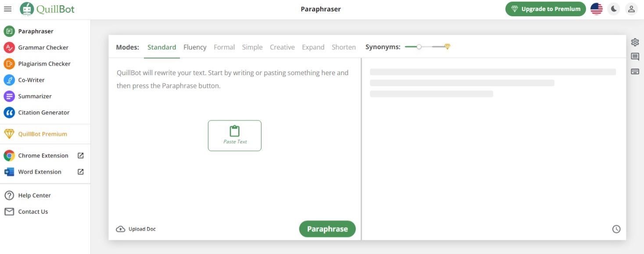Click the Co-Writer feather icon
The width and height of the screenshot is (644, 254).
coord(9,80)
